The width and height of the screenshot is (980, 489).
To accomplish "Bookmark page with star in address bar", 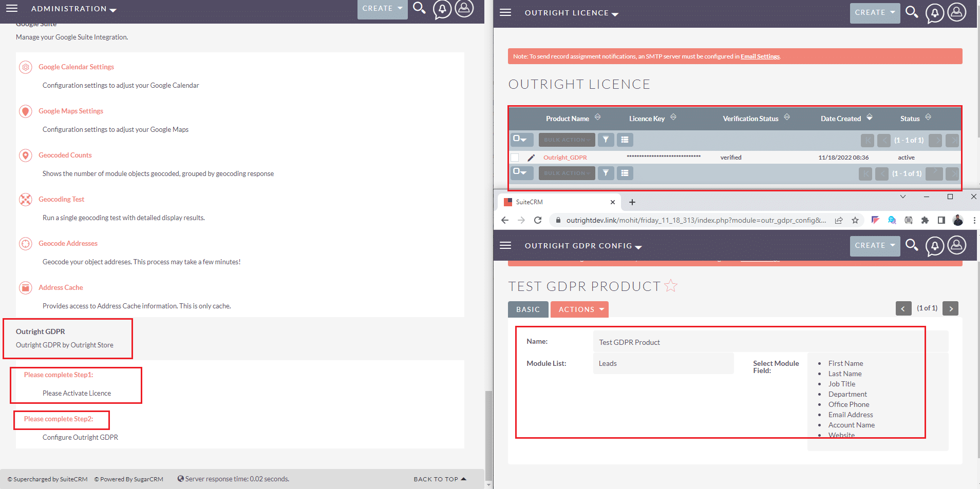I will pos(855,220).
